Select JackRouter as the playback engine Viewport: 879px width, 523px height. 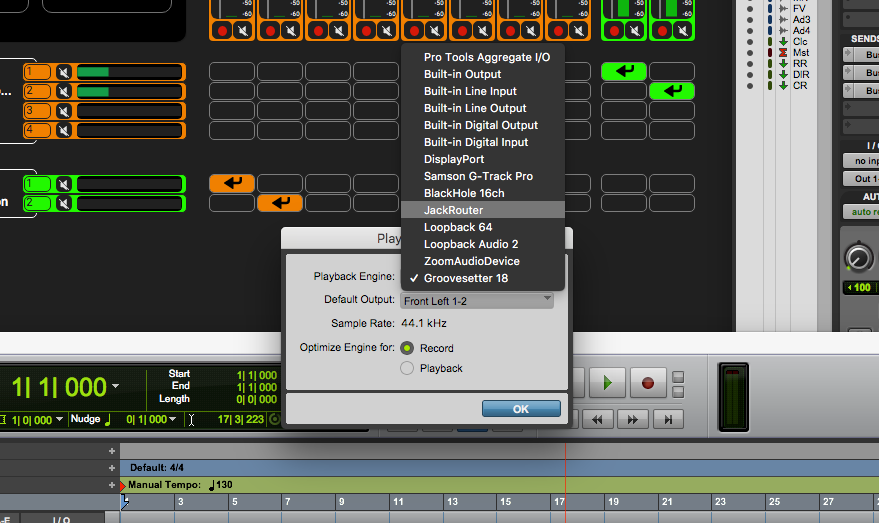(483, 210)
